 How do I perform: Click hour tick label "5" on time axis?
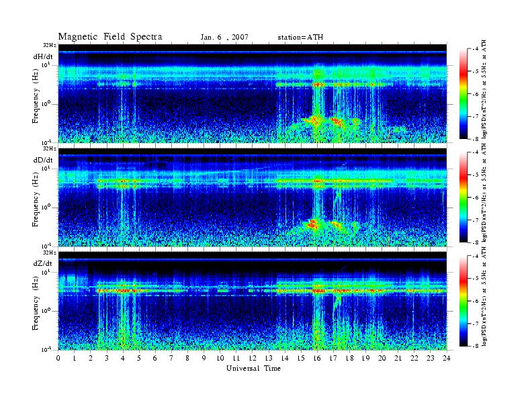pyautogui.click(x=139, y=358)
